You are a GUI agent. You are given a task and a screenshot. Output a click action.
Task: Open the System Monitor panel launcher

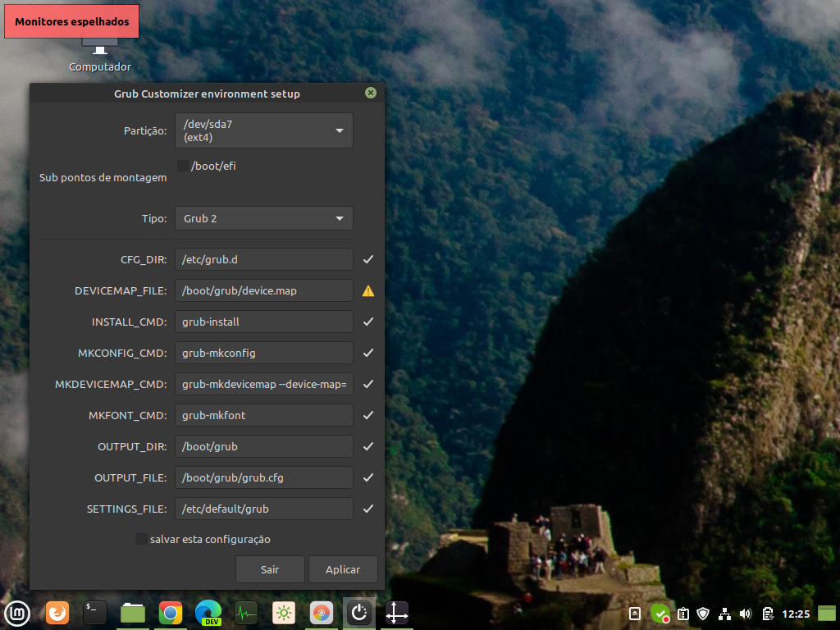[246, 613]
